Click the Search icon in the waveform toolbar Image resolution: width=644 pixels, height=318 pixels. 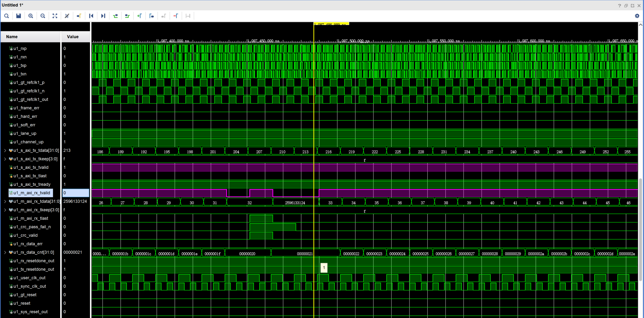coord(6,16)
